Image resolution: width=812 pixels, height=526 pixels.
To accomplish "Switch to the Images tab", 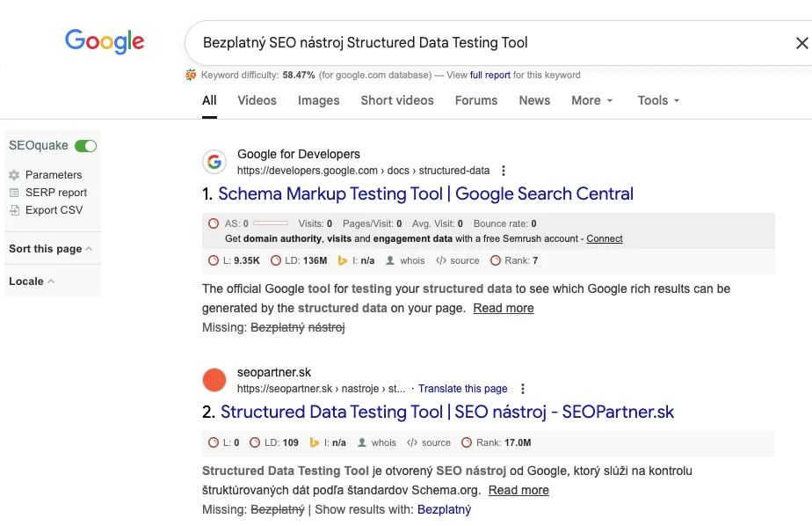I will (x=318, y=100).
